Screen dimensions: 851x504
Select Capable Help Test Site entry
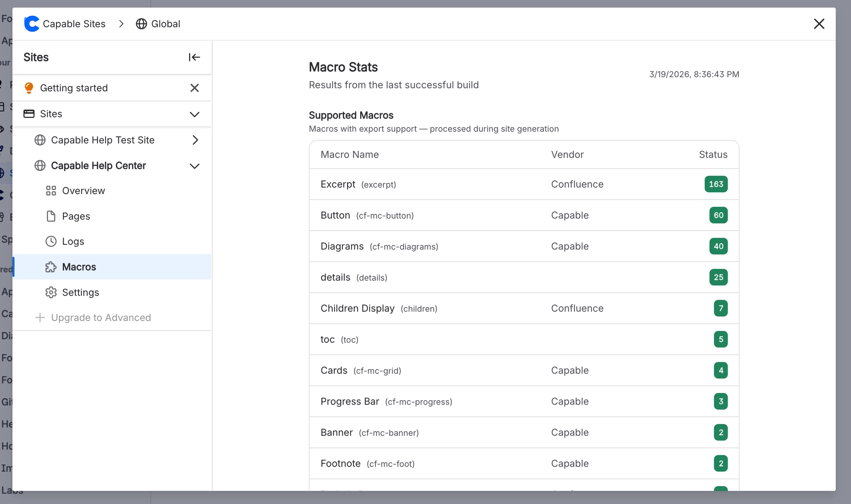103,140
